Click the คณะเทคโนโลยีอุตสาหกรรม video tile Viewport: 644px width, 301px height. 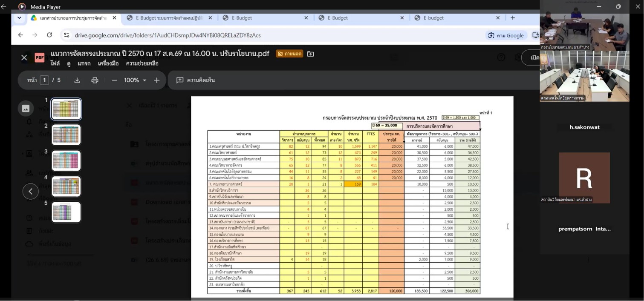coord(584,76)
